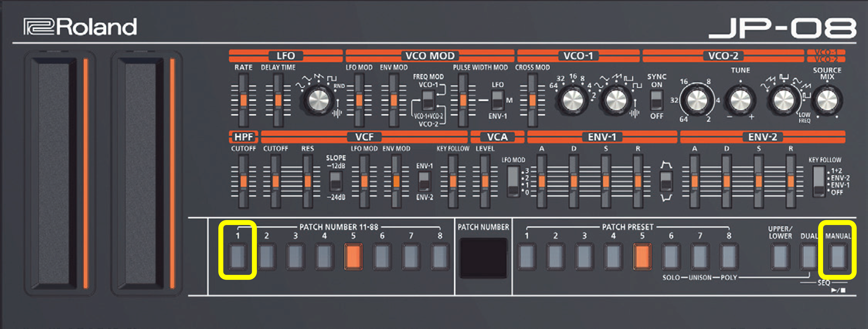868x329 pixels.
Task: Click the HPF Cutoff slider
Action: [243, 181]
